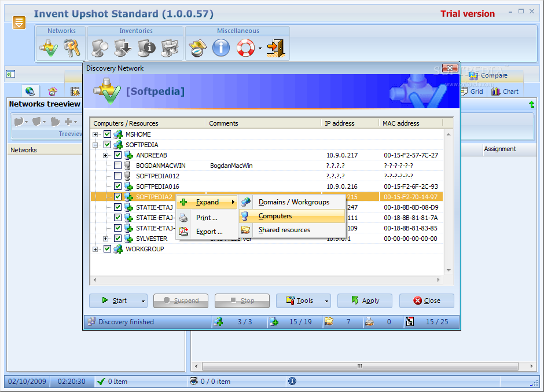Uncheck the MSHOME checkbox
Screen dimensions: 544x392
[107, 134]
